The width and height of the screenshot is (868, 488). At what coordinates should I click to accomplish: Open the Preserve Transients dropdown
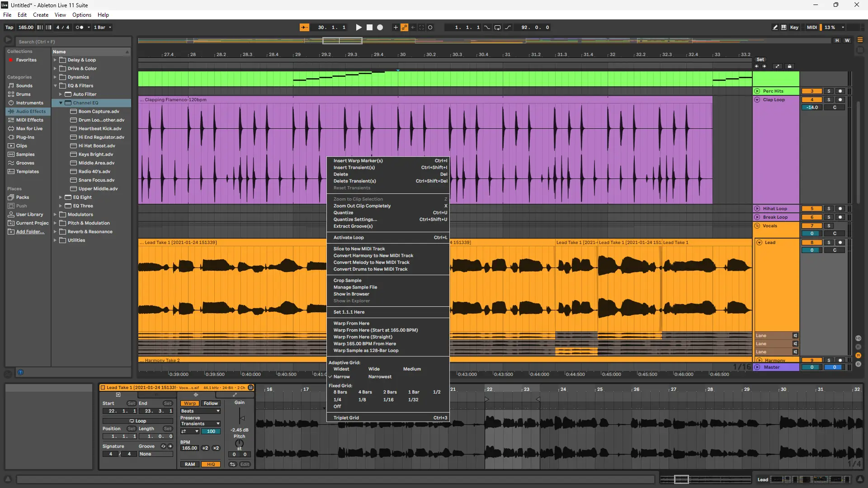click(200, 424)
